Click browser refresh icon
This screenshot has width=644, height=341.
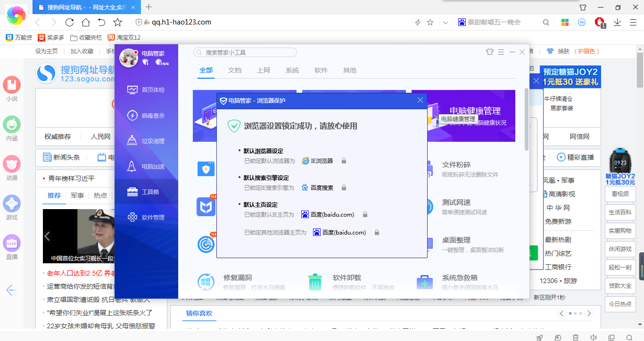(x=70, y=22)
